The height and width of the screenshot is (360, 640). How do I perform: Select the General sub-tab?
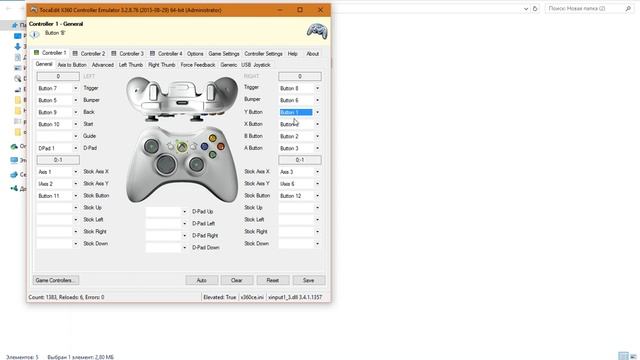44,64
